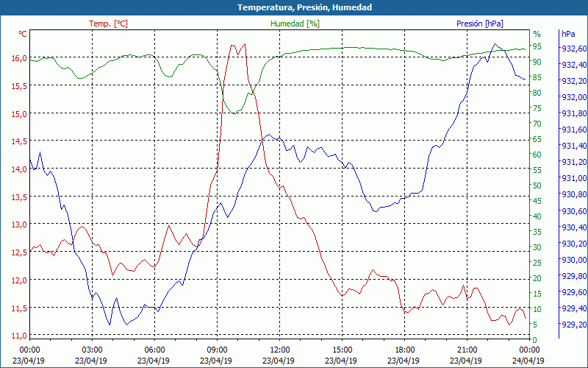The image size is (588, 368).
Task: Click the '20' humidity axis value
Action: click(x=537, y=278)
